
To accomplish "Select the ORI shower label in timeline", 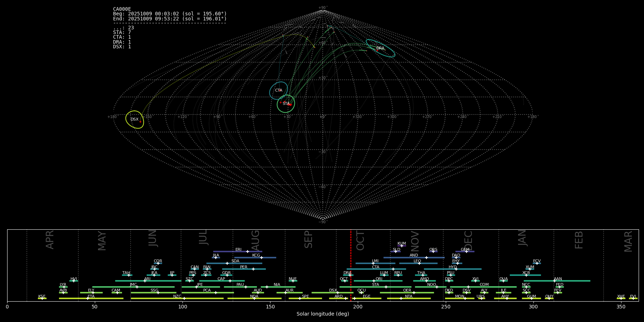I will coord(379,279).
